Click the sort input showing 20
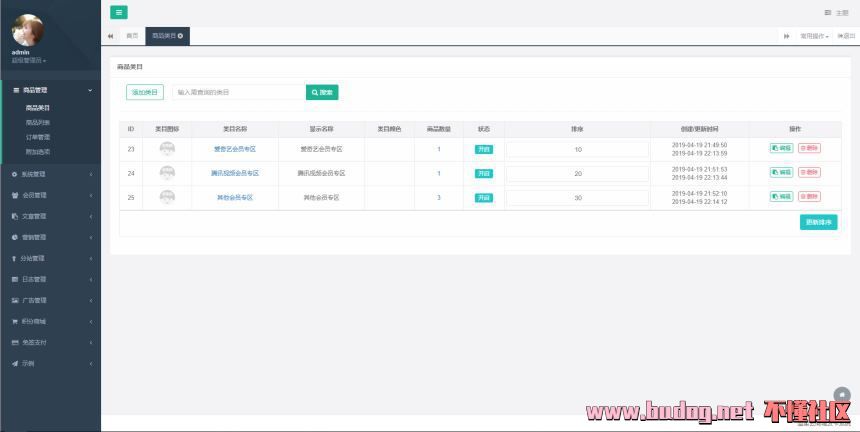 (x=578, y=174)
